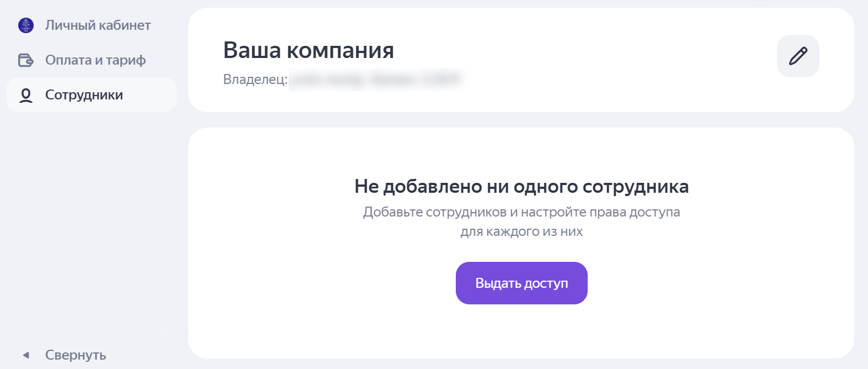Click the Владелец label
This screenshot has width=868, height=369.
[x=255, y=80]
